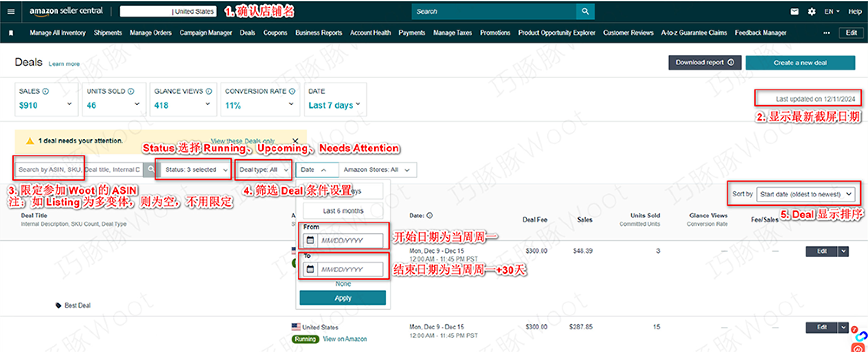The height and width of the screenshot is (352, 868).
Task: Dismiss the deal attention alert
Action: point(296,141)
